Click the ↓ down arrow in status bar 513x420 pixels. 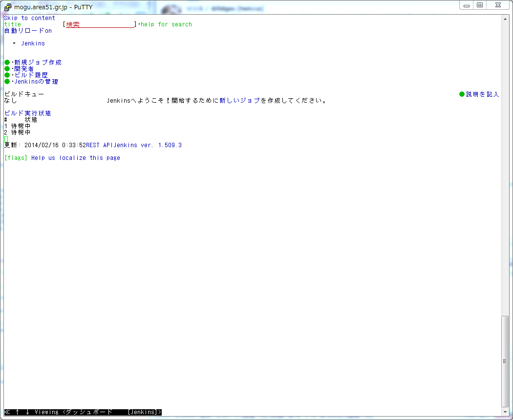27,412
